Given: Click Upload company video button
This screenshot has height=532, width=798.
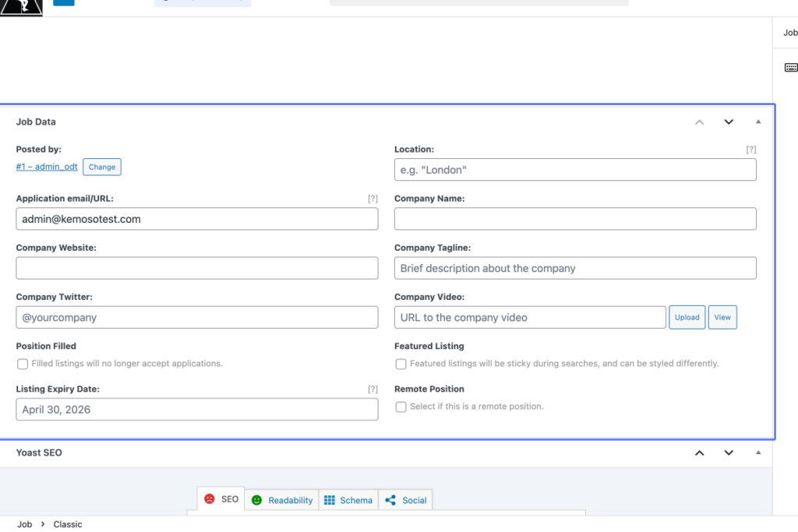Looking at the screenshot, I should 687,317.
